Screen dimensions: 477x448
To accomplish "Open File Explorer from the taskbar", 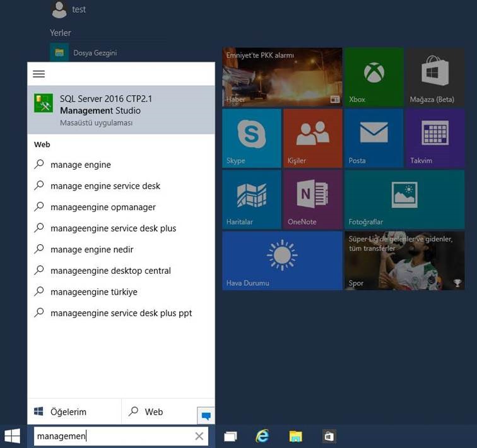I will 295,436.
